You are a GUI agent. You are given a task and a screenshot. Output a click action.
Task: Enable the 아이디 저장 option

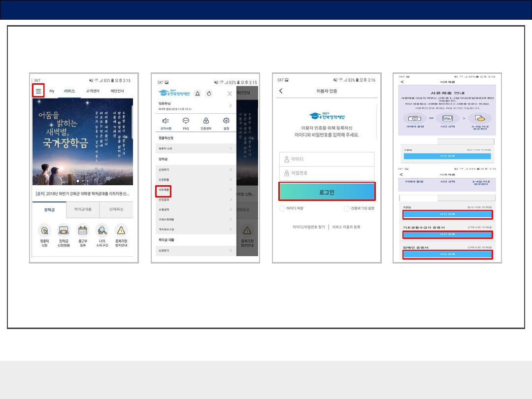click(x=282, y=208)
